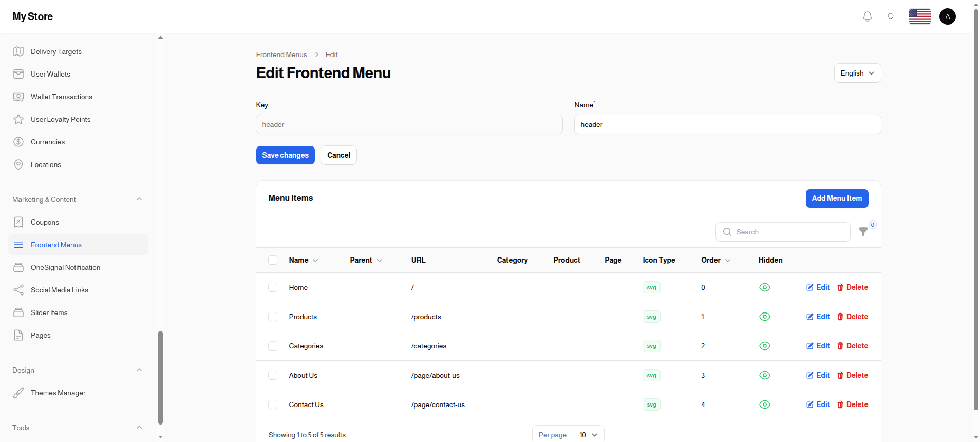This screenshot has height=442, width=980.
Task: Click the pencil edit icon in Products row
Action: [x=810, y=317]
